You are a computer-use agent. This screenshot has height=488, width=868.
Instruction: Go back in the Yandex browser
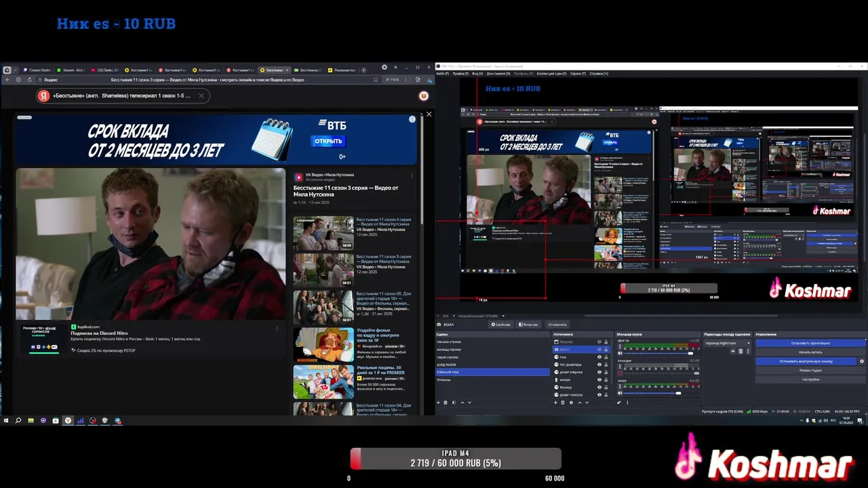[7, 79]
